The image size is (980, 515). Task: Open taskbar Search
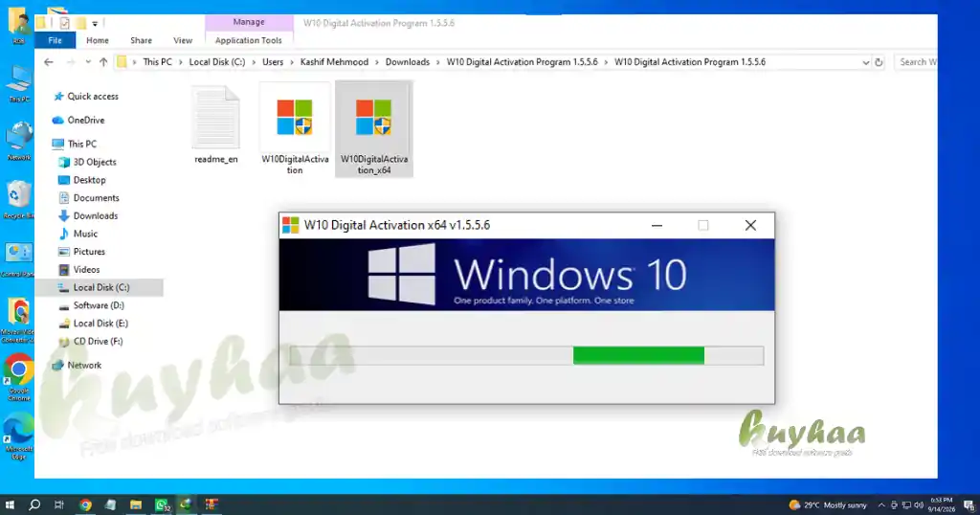coord(34,504)
